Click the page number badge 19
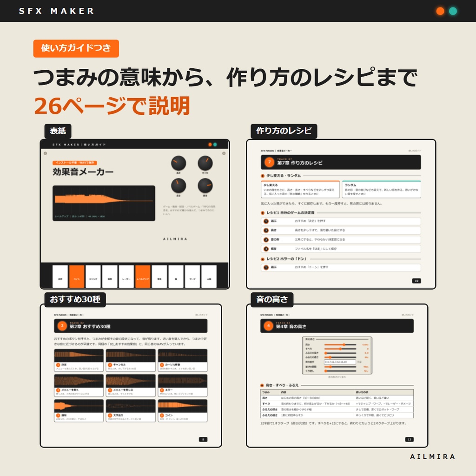Image resolution: width=476 pixels, height=476 pixels. tap(416, 281)
